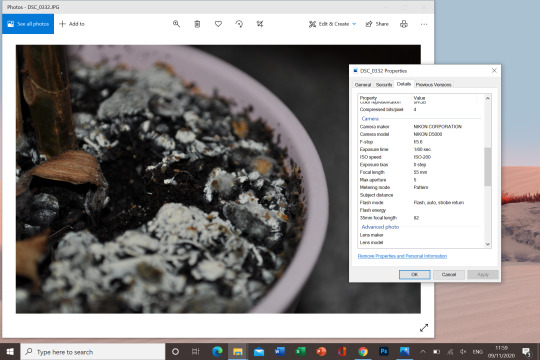
Task: Open the notification center icon
Action: pyautogui.click(x=526, y=352)
